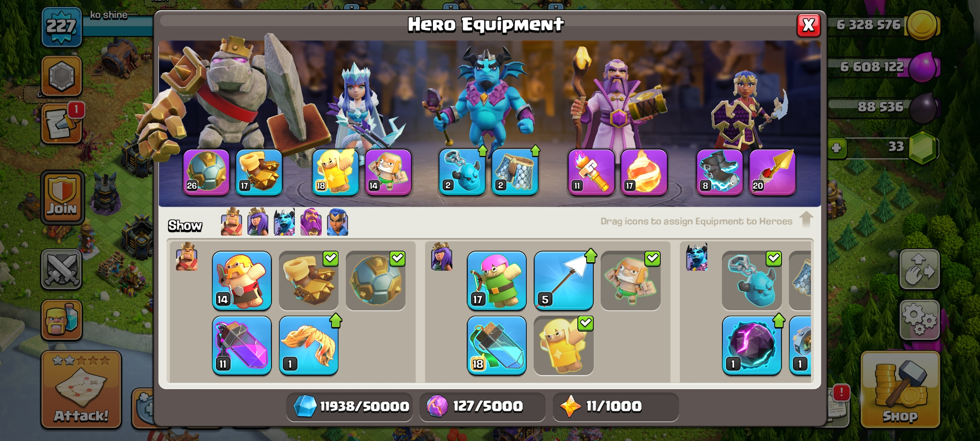Filter equipment by Grand Warden

pyautogui.click(x=311, y=222)
